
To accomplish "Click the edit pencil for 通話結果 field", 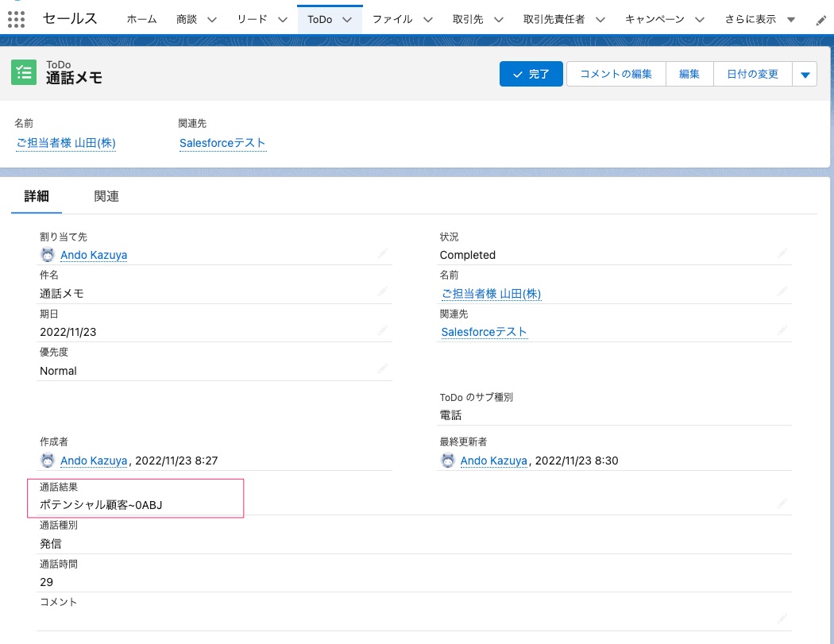I will coord(782,503).
